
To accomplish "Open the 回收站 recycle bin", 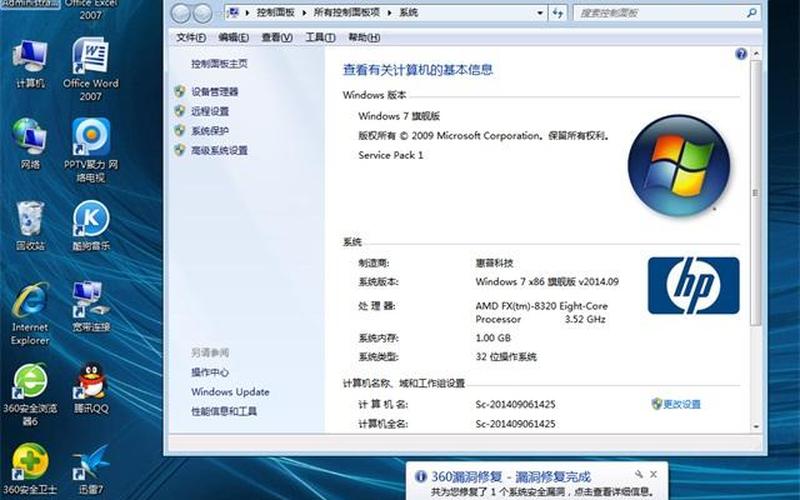I will (x=30, y=226).
